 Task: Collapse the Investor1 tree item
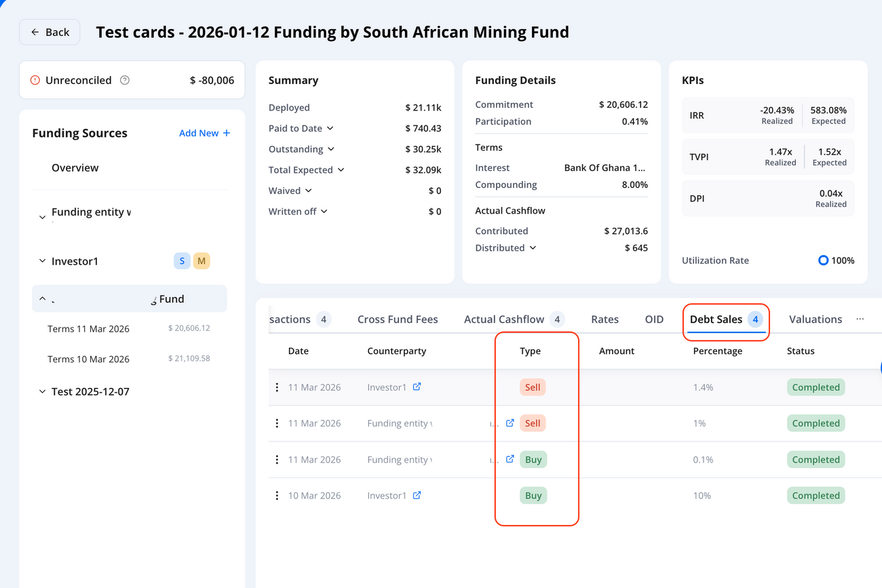(x=42, y=260)
